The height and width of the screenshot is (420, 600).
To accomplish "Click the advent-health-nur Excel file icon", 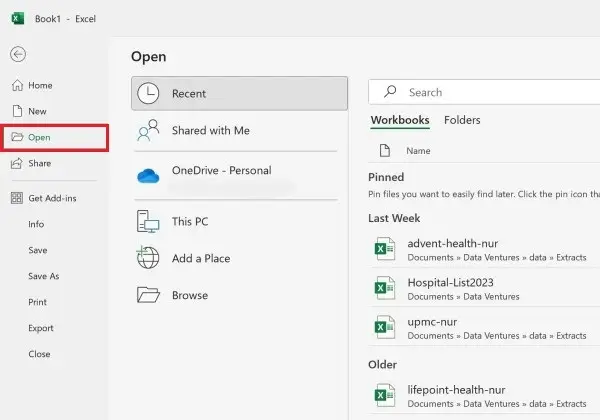I will (385, 249).
